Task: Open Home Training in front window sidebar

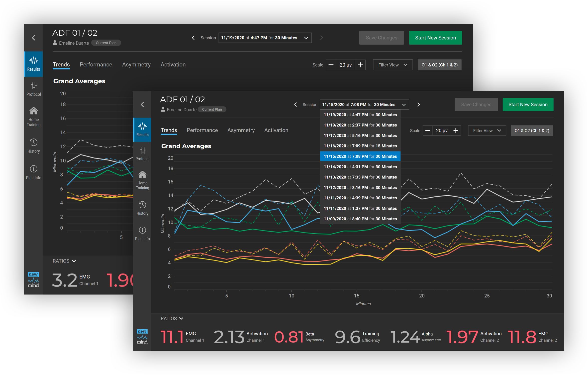Action: click(142, 180)
